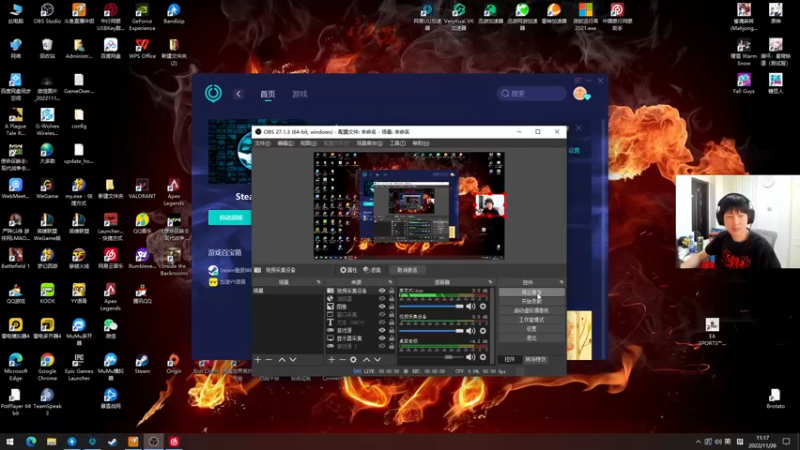The width and height of the screenshot is (800, 450).
Task: Toggle visibility eye of 浏览器 source
Action: [382, 298]
